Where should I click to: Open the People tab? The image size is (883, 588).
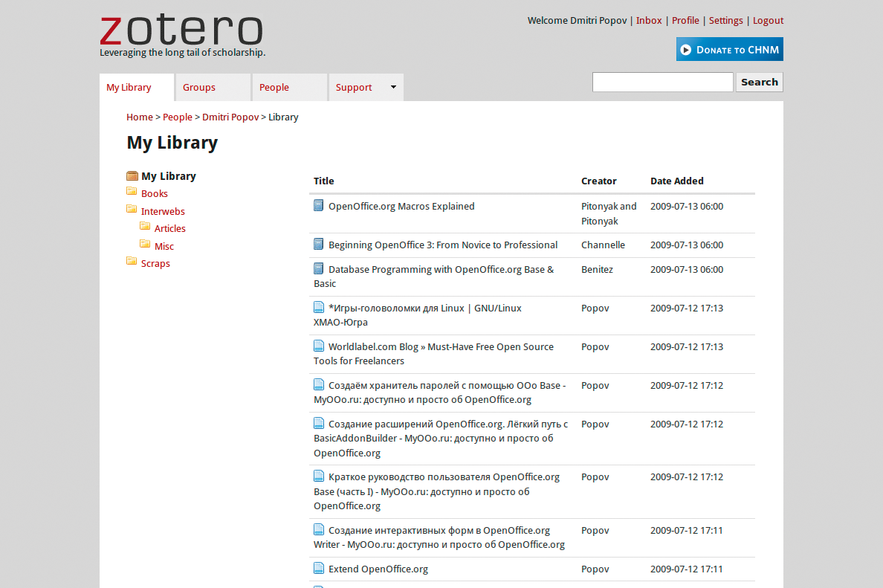tap(290, 87)
